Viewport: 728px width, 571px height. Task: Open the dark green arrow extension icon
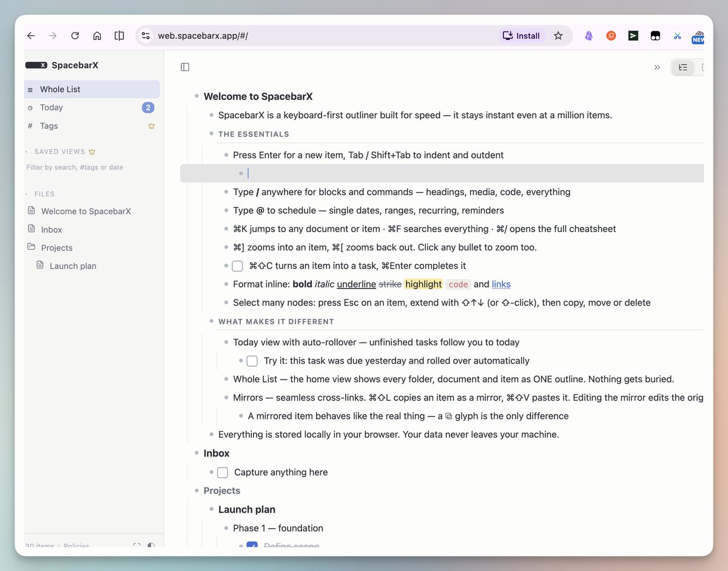click(x=633, y=36)
